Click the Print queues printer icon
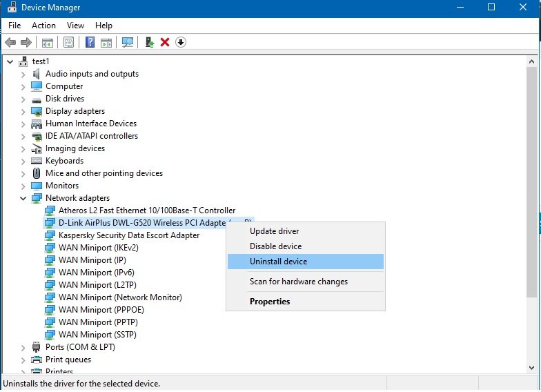 [x=36, y=360]
